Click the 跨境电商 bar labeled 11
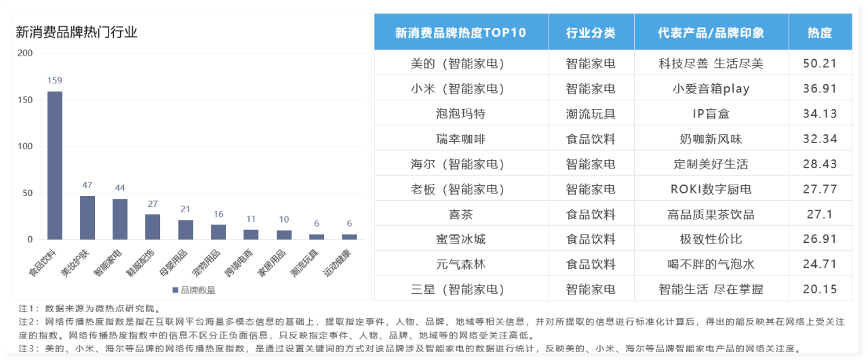Image resolution: width=868 pixels, height=363 pixels. 251,235
